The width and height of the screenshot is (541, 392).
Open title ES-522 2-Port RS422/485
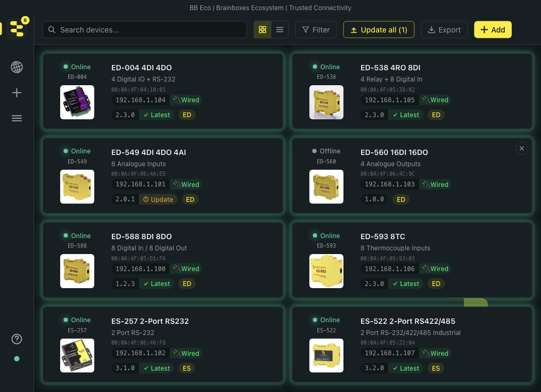408,321
